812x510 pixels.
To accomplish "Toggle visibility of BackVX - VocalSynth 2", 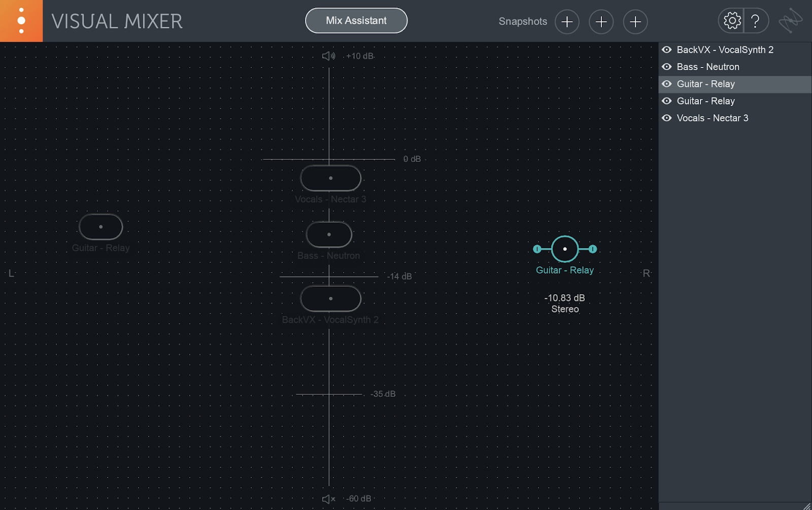I will coord(667,50).
